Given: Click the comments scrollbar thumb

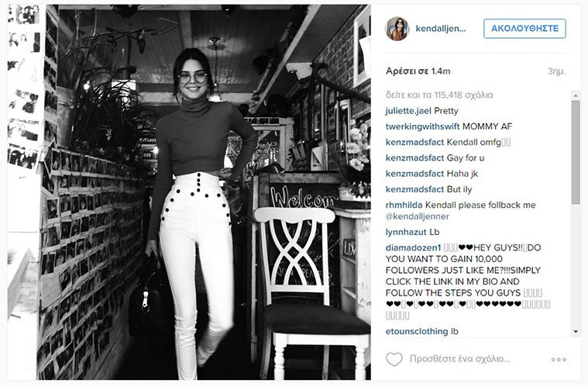Looking at the screenshot, I should pyautogui.click(x=576, y=153).
